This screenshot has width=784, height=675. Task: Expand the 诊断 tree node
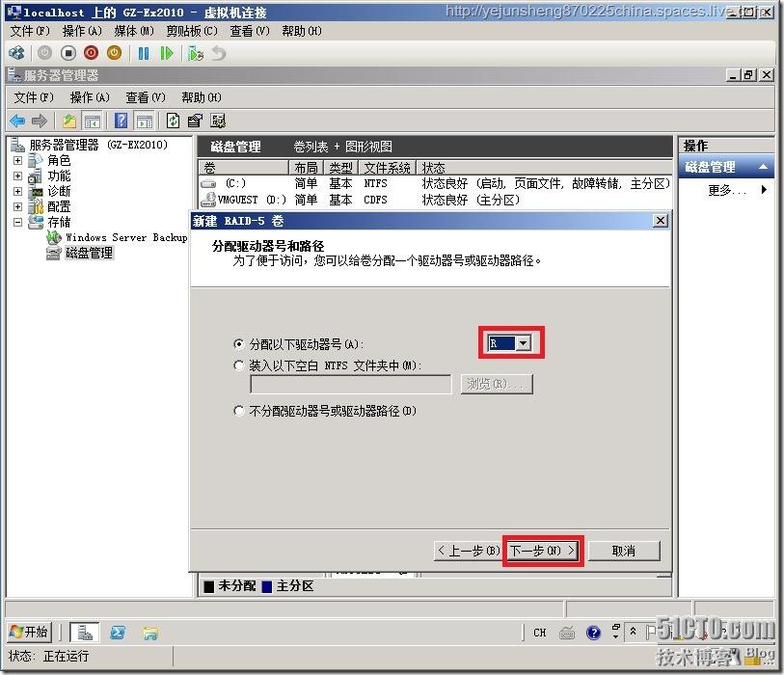point(18,192)
